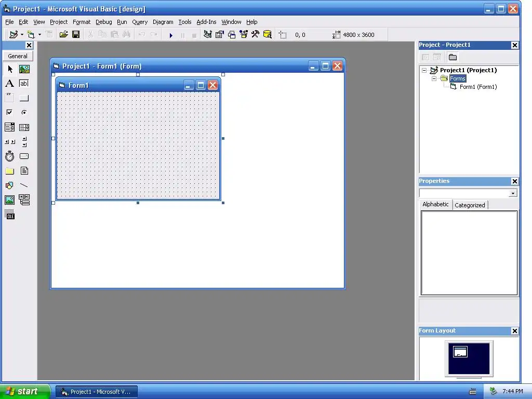The width and height of the screenshot is (532, 399).
Task: Select the Label control tool
Action: tap(10, 84)
